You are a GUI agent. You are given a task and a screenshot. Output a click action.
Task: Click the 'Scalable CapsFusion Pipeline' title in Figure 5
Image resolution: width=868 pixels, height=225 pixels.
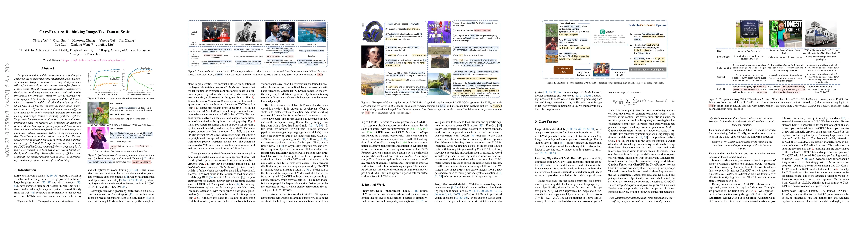(647, 25)
